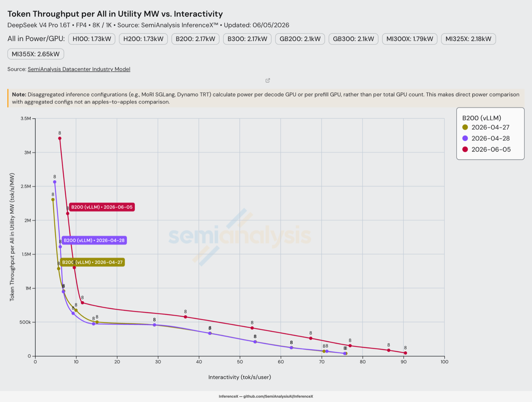Click the 70 x-axis tick label
Viewport: 532px width, 402px height.
(322, 362)
